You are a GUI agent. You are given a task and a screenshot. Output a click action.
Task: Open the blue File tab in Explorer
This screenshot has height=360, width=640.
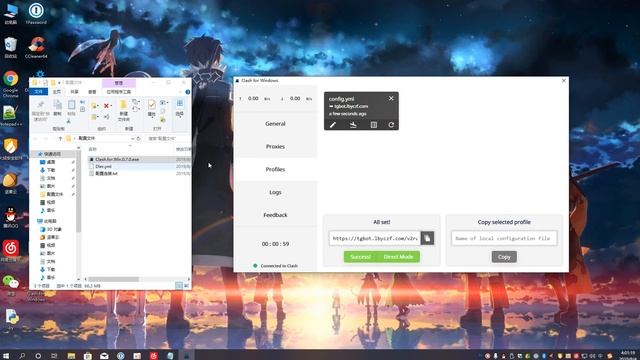[38, 92]
